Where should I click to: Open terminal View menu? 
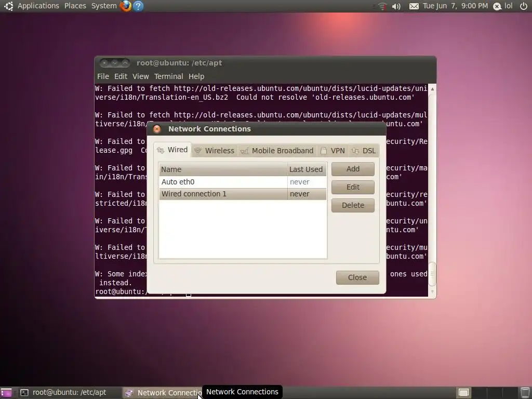140,76
